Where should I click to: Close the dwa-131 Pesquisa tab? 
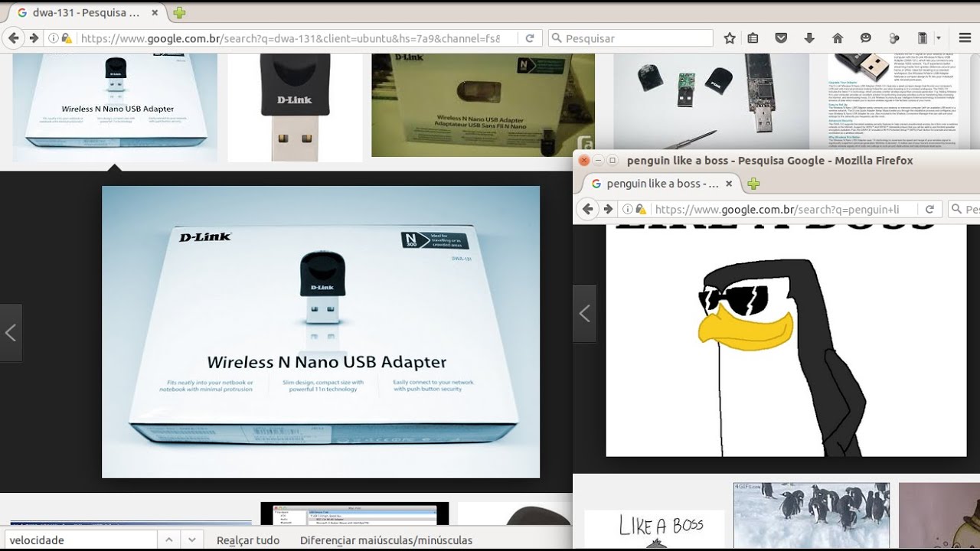click(156, 13)
